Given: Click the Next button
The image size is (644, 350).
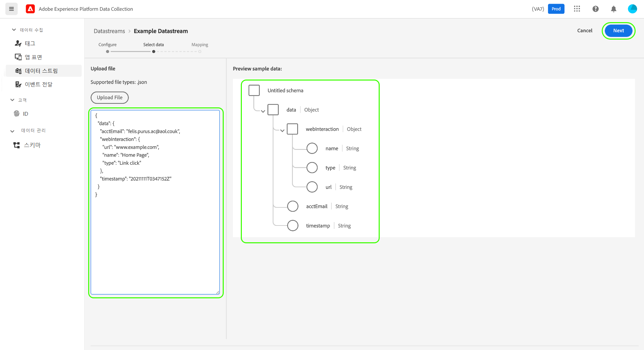Looking at the screenshot, I should coord(618,31).
